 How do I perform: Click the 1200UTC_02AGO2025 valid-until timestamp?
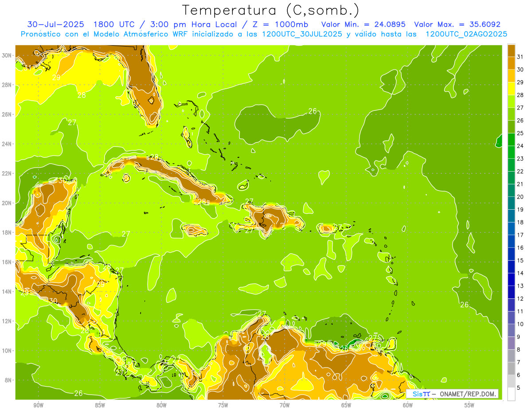coord(466,34)
